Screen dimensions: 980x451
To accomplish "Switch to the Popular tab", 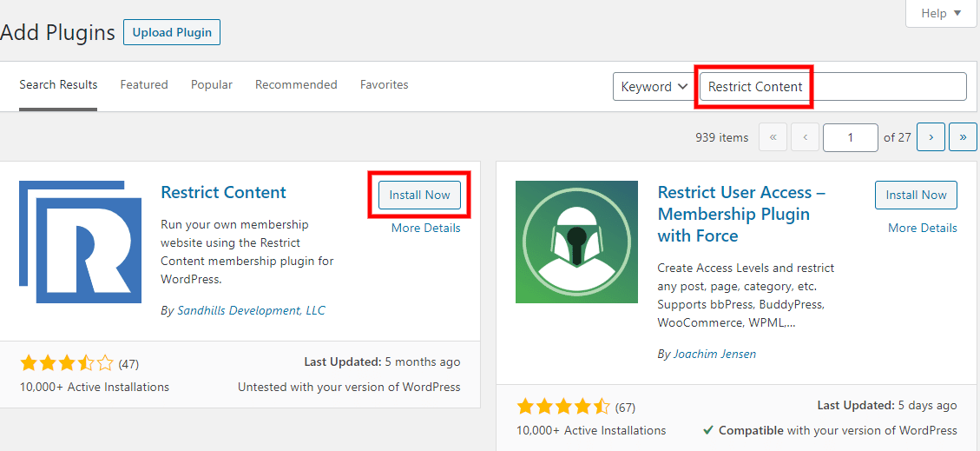I will [212, 84].
